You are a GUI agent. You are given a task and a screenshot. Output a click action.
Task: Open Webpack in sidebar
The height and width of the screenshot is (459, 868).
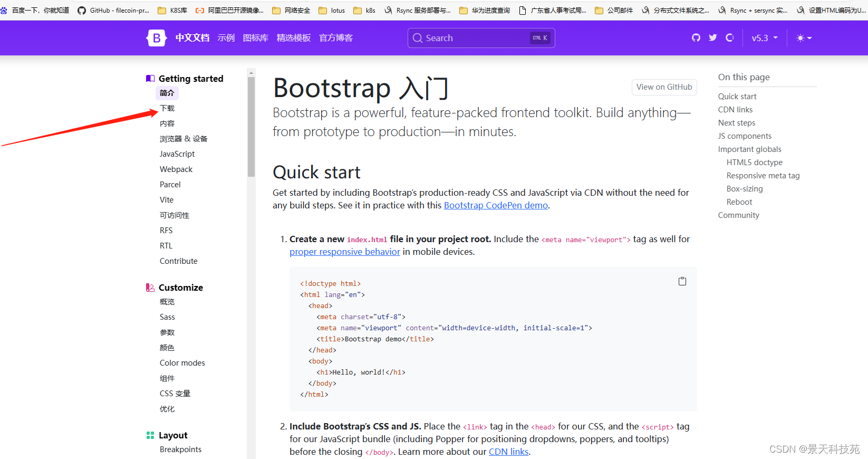(176, 169)
